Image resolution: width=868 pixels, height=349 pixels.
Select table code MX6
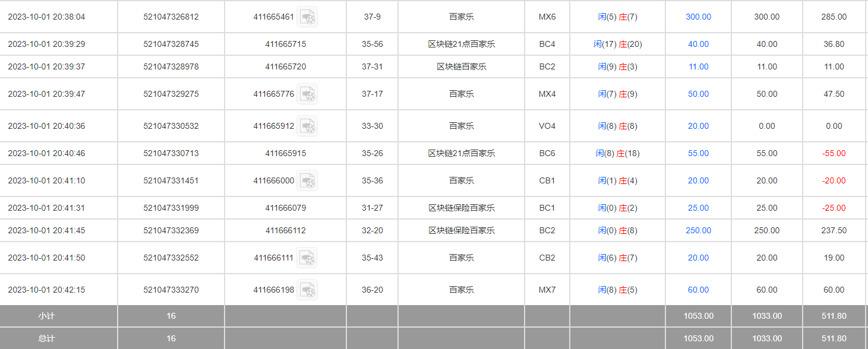pos(547,17)
